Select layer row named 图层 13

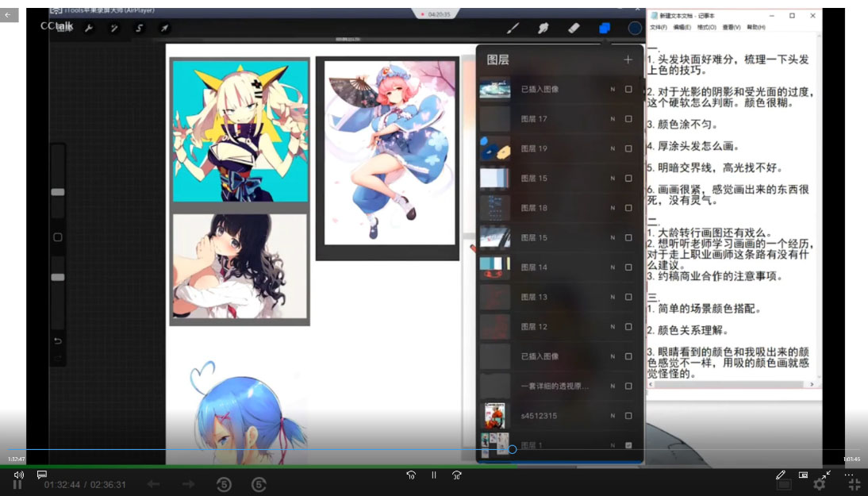(559, 298)
